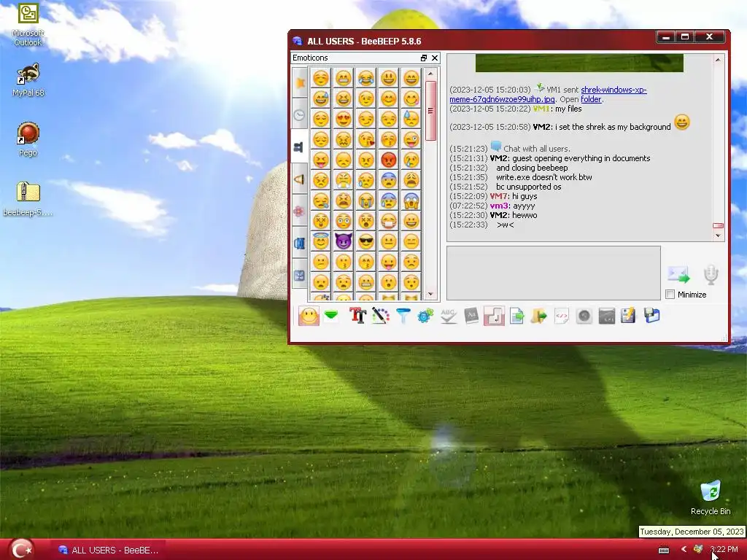This screenshot has height=560, width=747.
Task: Click VM7's message "hi guys"
Action: pos(524,196)
